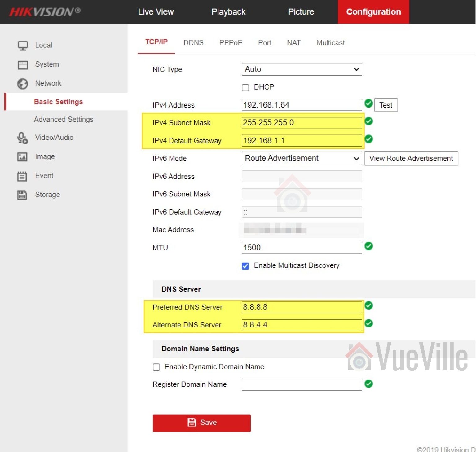Image resolution: width=476 pixels, height=452 pixels.
Task: Open System settings via its sidebar icon
Action: (x=22, y=64)
